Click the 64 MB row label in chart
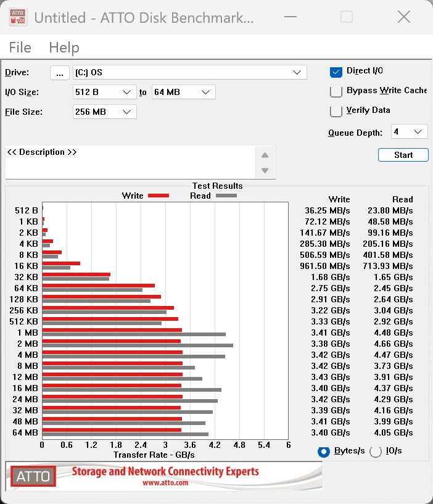This screenshot has height=504, width=433. (25, 432)
